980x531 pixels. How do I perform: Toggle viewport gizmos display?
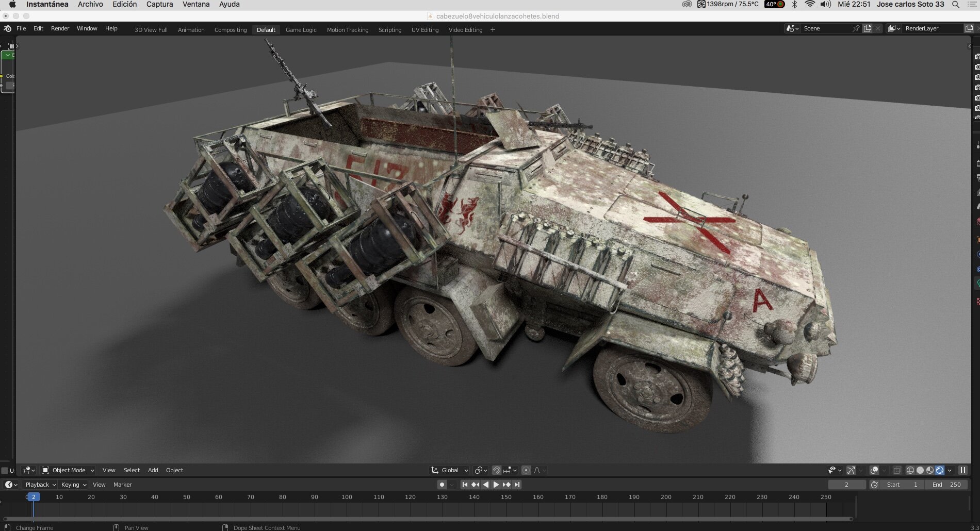(851, 470)
